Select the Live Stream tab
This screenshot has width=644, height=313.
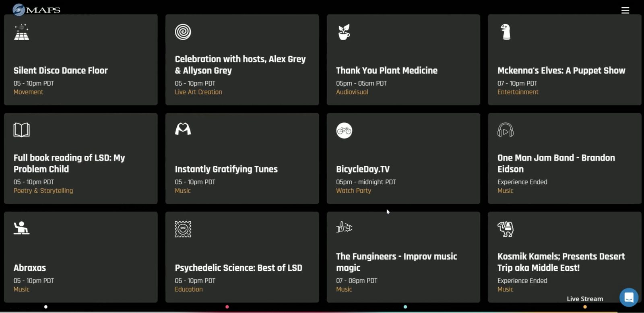585,299
